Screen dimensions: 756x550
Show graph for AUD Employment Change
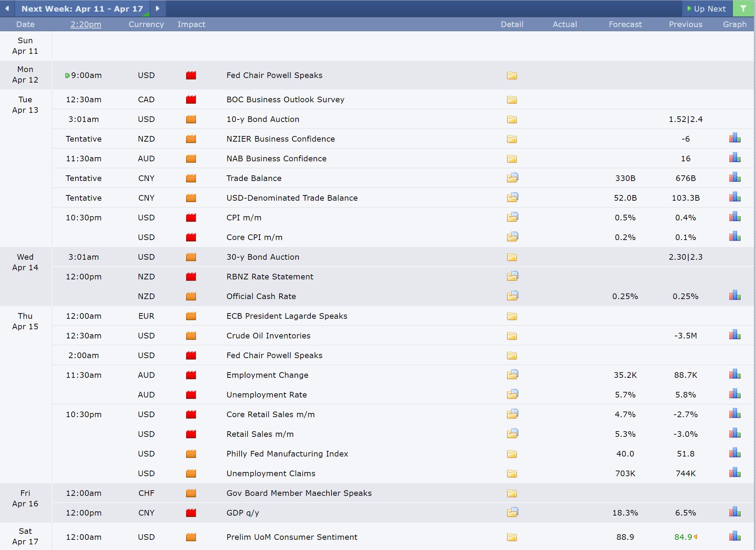(735, 374)
